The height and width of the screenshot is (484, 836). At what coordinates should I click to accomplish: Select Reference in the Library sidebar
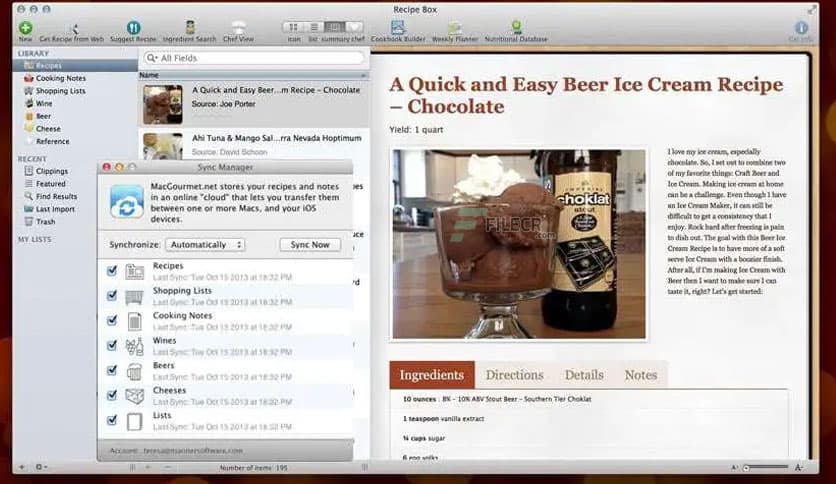52,141
